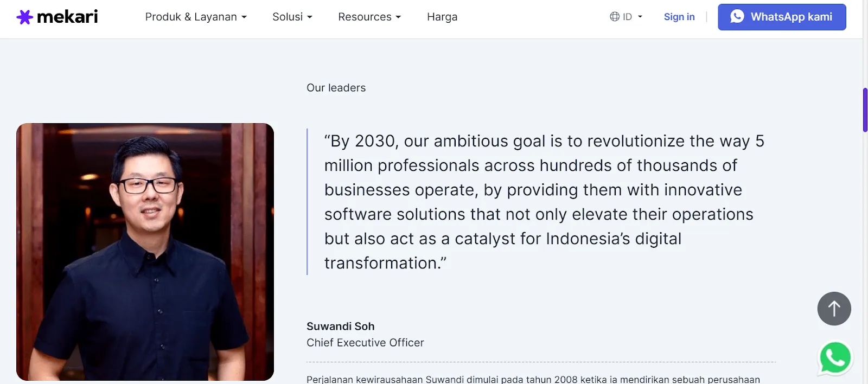Click the globe icon next to ID
Screen dimensions: 868x384
tap(615, 16)
